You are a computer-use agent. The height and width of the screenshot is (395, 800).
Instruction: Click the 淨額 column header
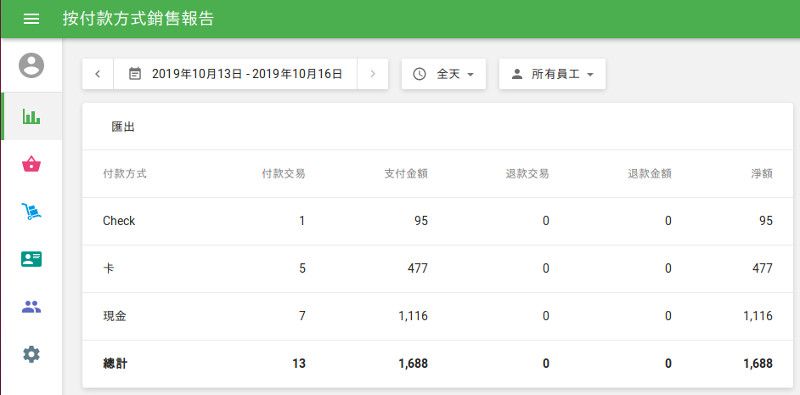pyautogui.click(x=762, y=174)
